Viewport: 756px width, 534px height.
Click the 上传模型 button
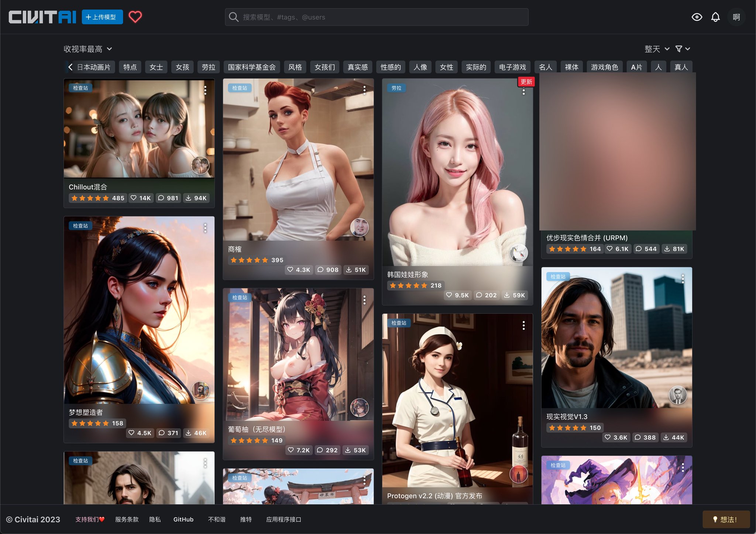tap(102, 17)
